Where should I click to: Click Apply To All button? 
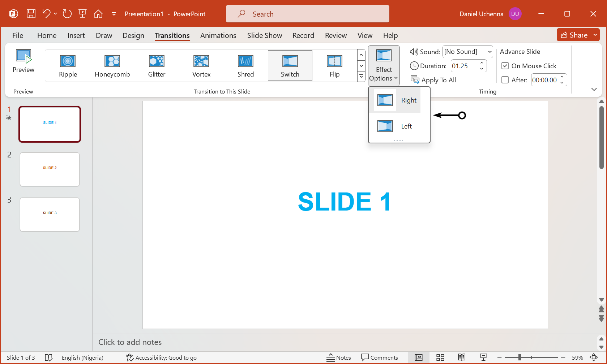pos(433,80)
